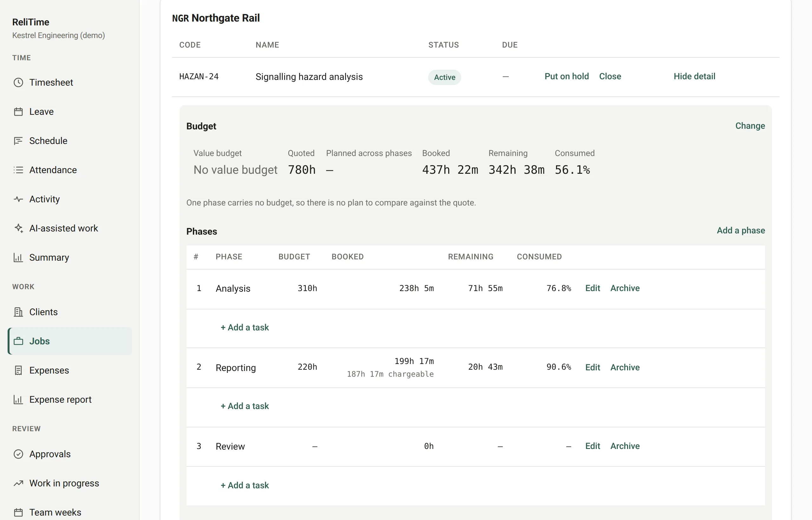Edit the Analysis phase
The height and width of the screenshot is (520, 812).
593,288
